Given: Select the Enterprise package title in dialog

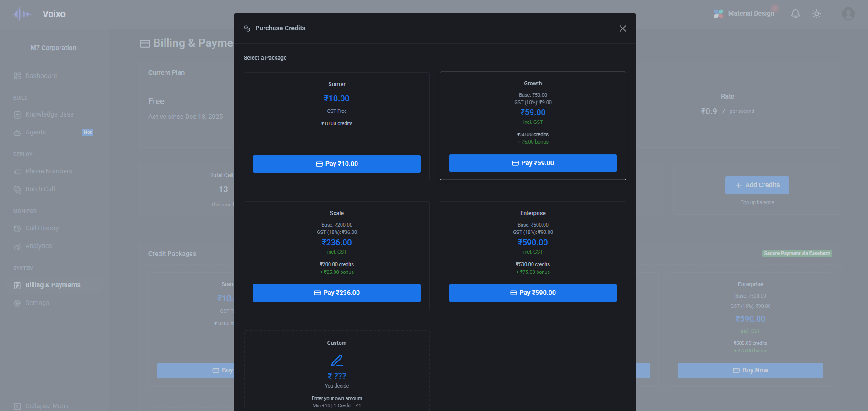Looking at the screenshot, I should pyautogui.click(x=533, y=213).
